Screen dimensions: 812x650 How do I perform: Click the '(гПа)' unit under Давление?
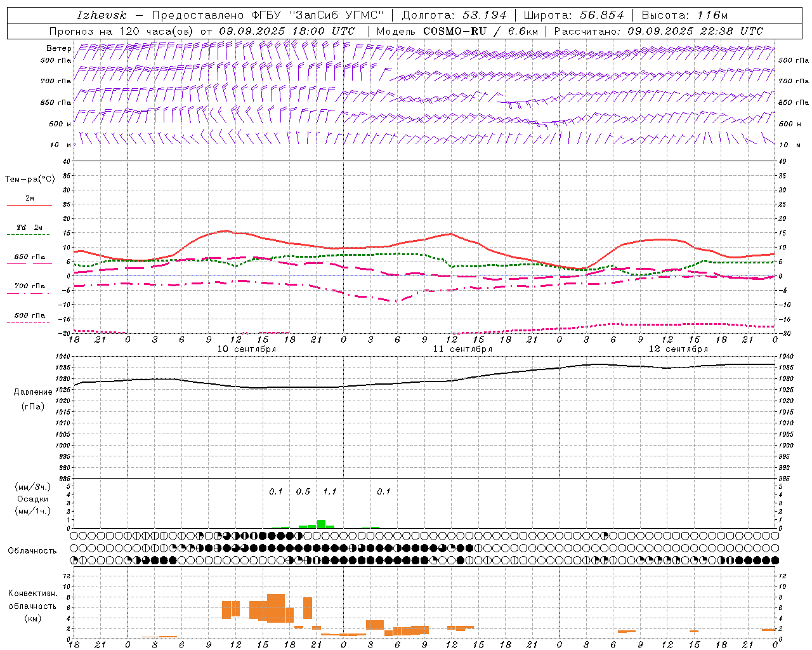tap(33, 406)
